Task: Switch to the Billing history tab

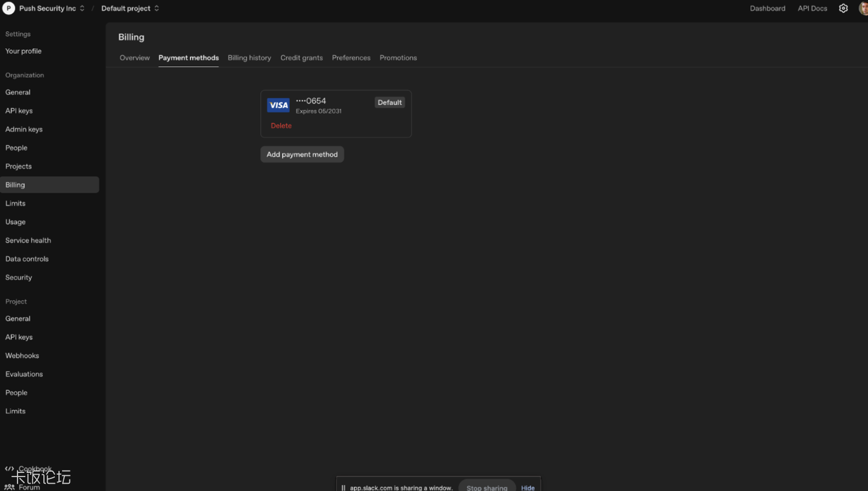Action: click(x=250, y=58)
